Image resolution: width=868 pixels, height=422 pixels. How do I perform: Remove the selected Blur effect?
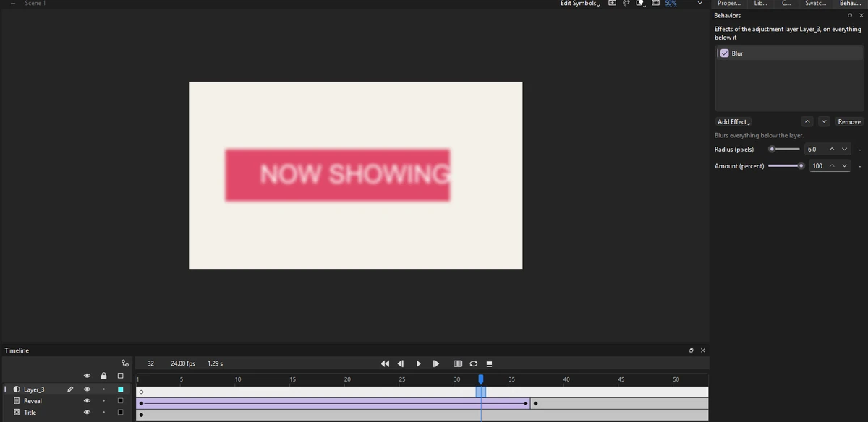(x=849, y=121)
